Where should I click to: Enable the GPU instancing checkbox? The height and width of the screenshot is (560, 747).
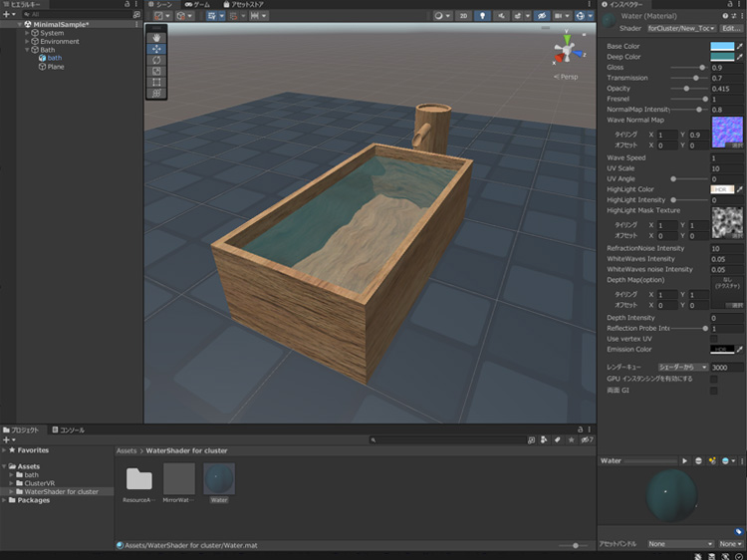(x=713, y=379)
